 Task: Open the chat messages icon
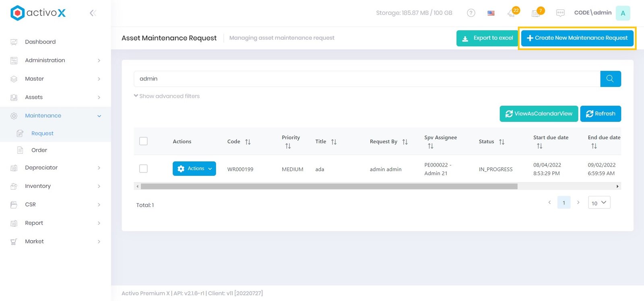pos(560,13)
